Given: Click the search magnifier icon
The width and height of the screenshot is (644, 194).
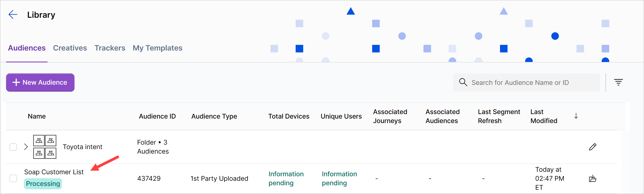Looking at the screenshot, I should [x=463, y=82].
